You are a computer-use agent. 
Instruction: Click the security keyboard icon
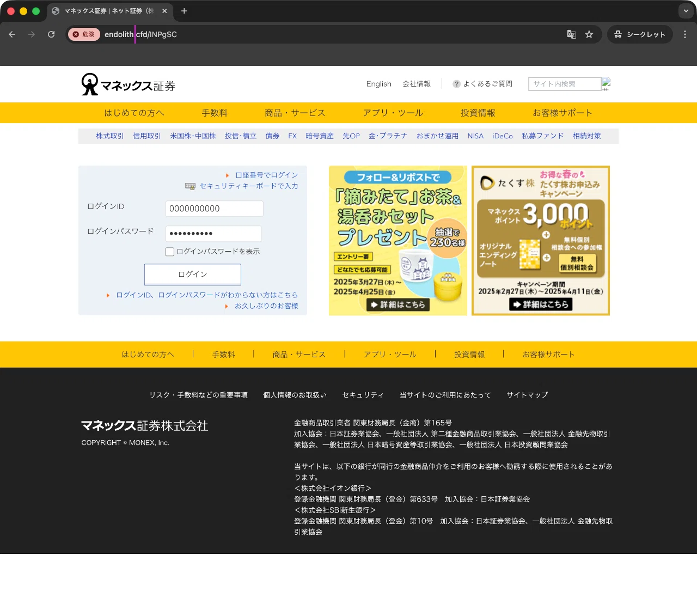(x=190, y=186)
